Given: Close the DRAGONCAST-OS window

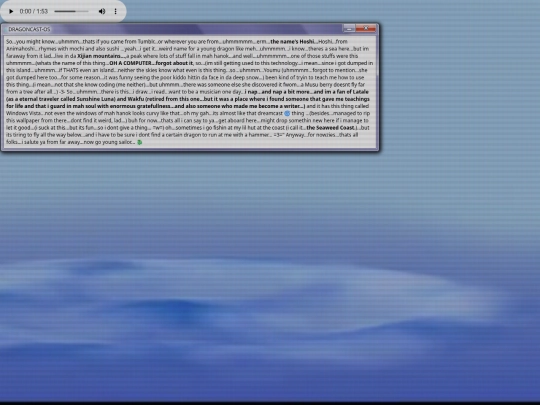Looking at the screenshot, I should (366, 29).
